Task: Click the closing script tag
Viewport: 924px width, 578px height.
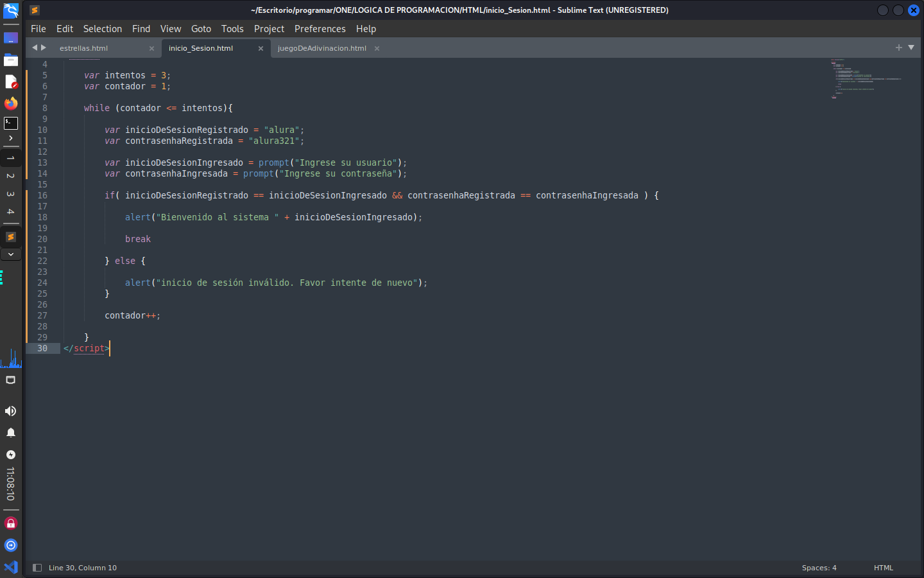Action: click(x=87, y=348)
